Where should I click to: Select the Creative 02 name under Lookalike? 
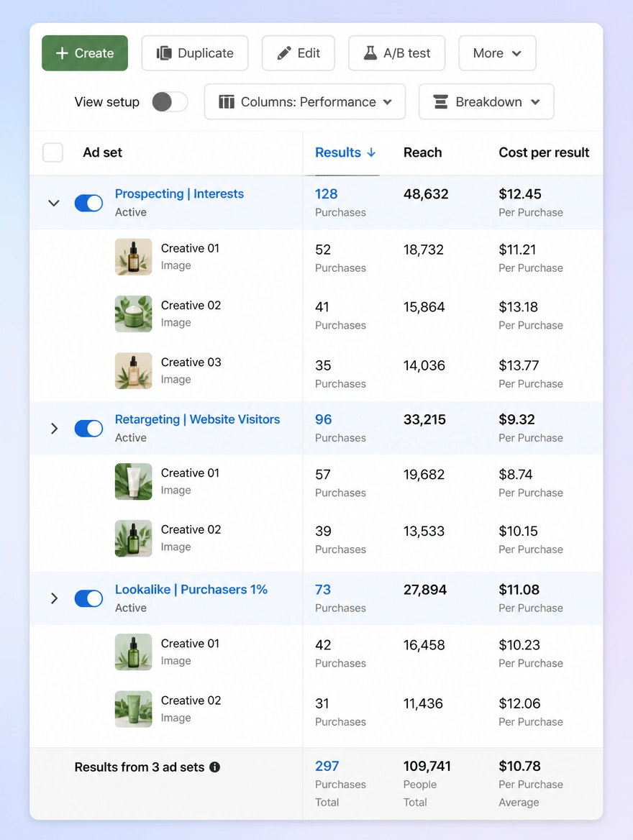click(x=191, y=700)
